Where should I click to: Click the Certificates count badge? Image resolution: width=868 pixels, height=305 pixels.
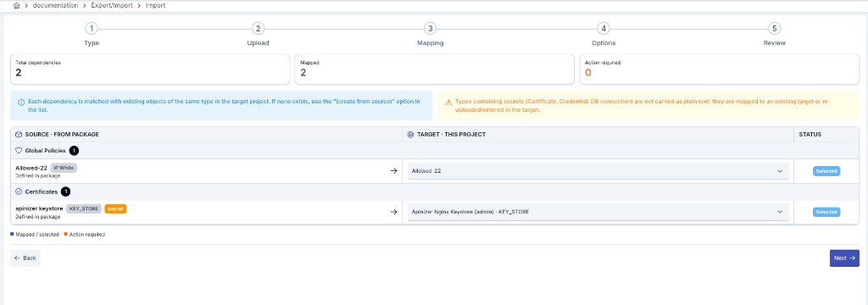(x=65, y=191)
